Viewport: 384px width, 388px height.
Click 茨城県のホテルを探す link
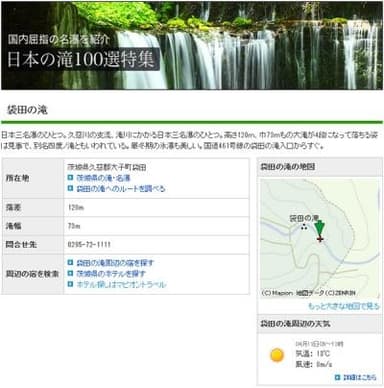[x=111, y=274]
